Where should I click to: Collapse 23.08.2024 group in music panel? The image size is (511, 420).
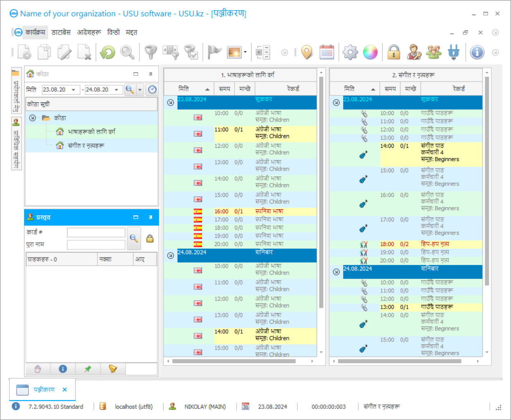tap(336, 102)
